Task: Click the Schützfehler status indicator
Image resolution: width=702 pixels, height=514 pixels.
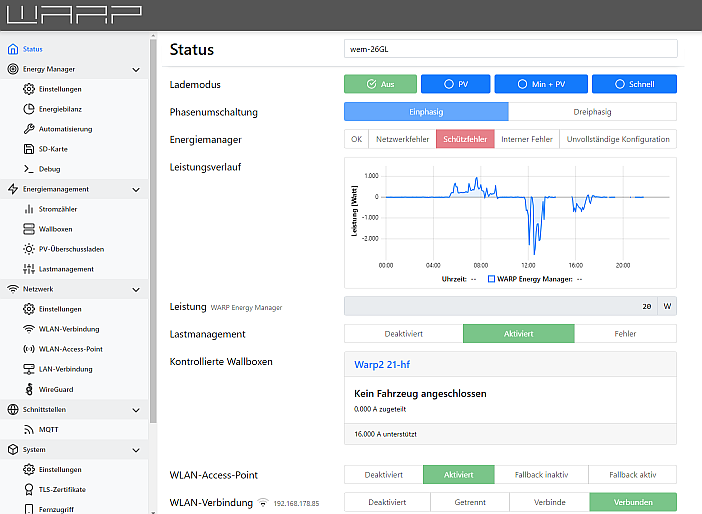Action: [x=465, y=139]
